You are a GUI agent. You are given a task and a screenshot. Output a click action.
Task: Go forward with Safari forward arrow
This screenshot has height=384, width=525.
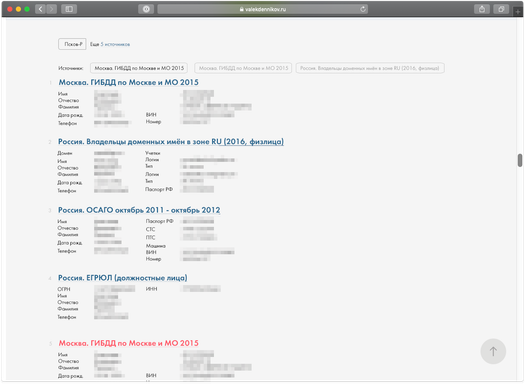tap(52, 9)
